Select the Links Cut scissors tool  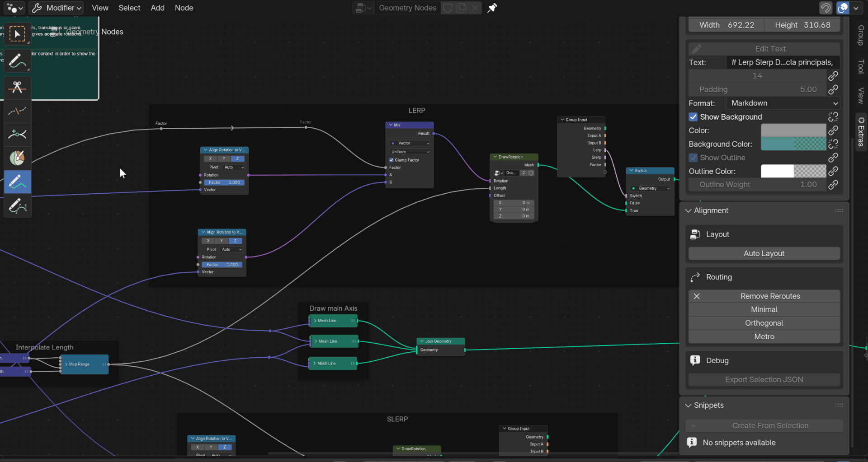coord(17,87)
